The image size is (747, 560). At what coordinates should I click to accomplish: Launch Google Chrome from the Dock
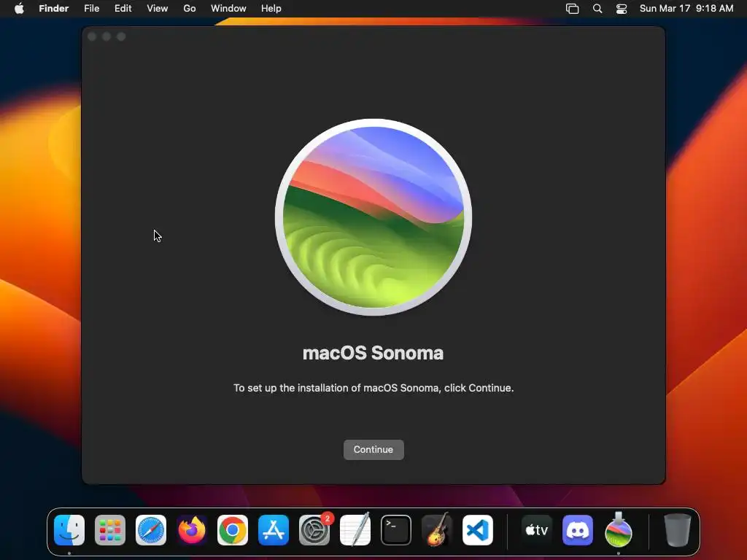pos(233,530)
